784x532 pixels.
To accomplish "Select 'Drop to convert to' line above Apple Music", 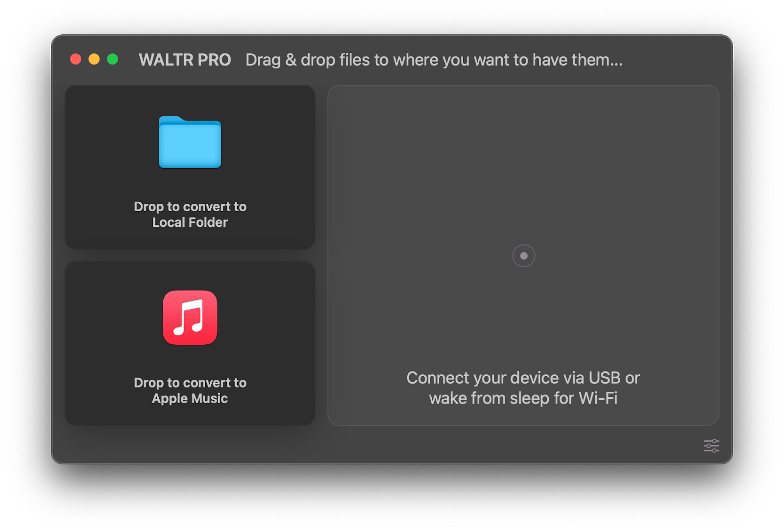I will point(190,383).
